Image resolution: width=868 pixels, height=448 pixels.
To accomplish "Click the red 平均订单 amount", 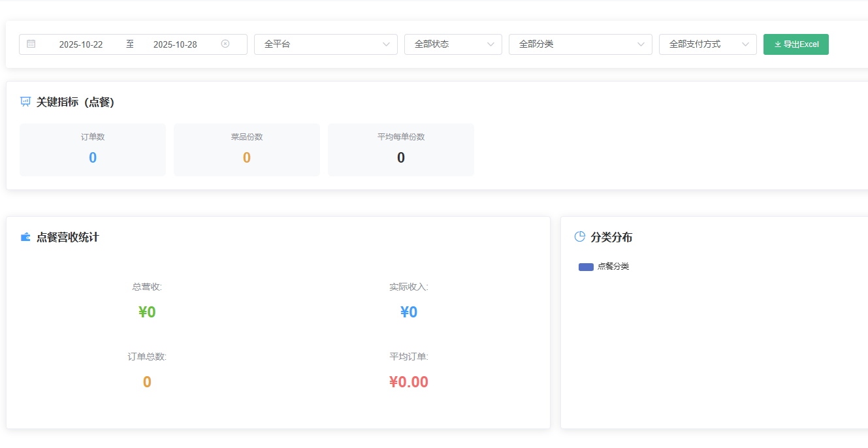I will (x=409, y=382).
